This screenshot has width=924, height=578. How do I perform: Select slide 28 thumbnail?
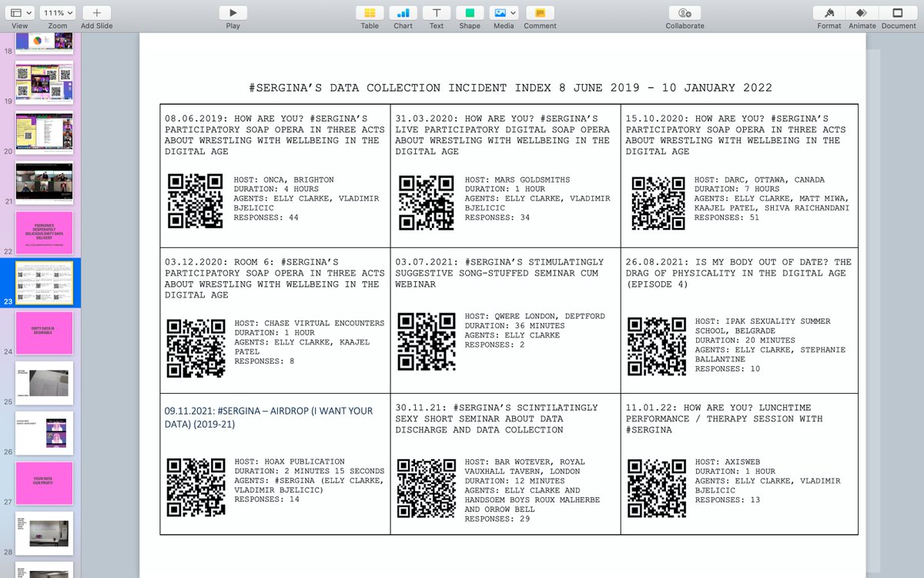[44, 533]
